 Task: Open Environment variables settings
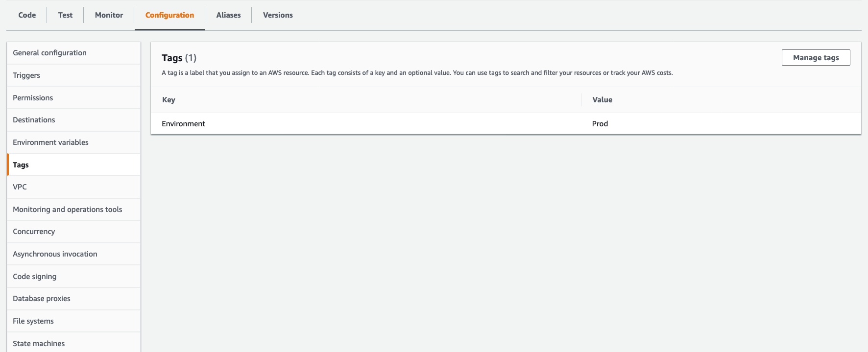[50, 142]
